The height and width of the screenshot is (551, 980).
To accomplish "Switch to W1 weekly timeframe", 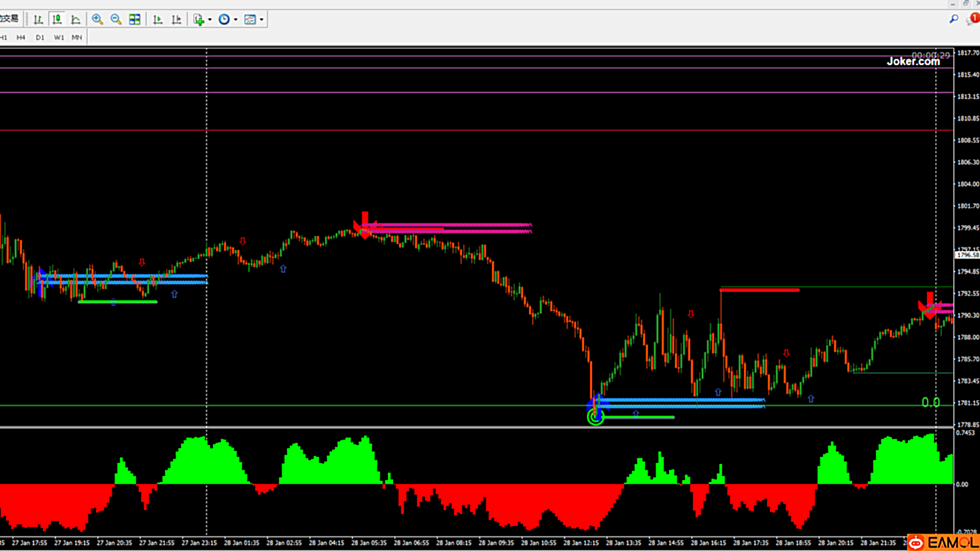I will click(x=59, y=38).
